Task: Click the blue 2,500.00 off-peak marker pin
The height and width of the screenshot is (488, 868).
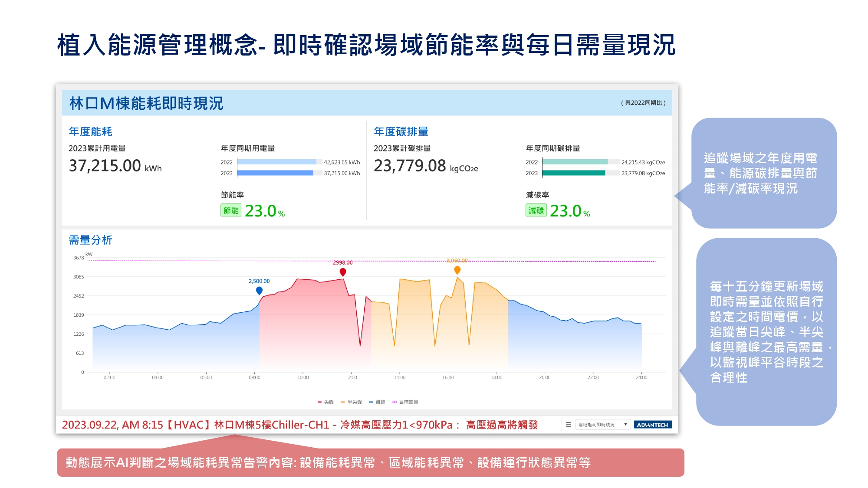Action: [259, 291]
